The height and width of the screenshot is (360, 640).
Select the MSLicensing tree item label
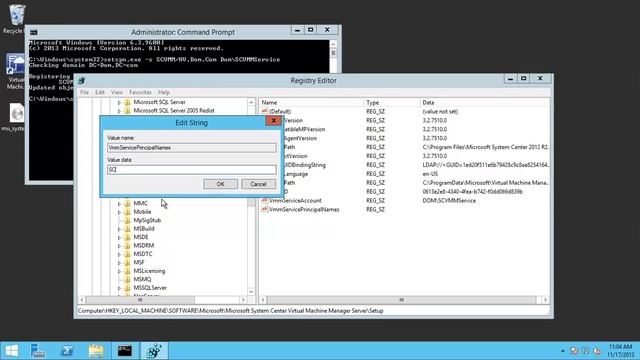coord(149,271)
